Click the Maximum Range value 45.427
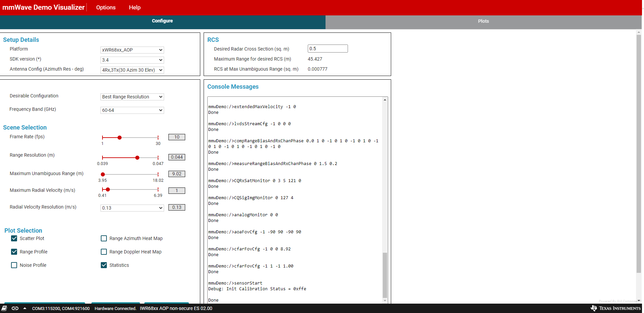Viewport: 644px width, 313px height. [315, 59]
